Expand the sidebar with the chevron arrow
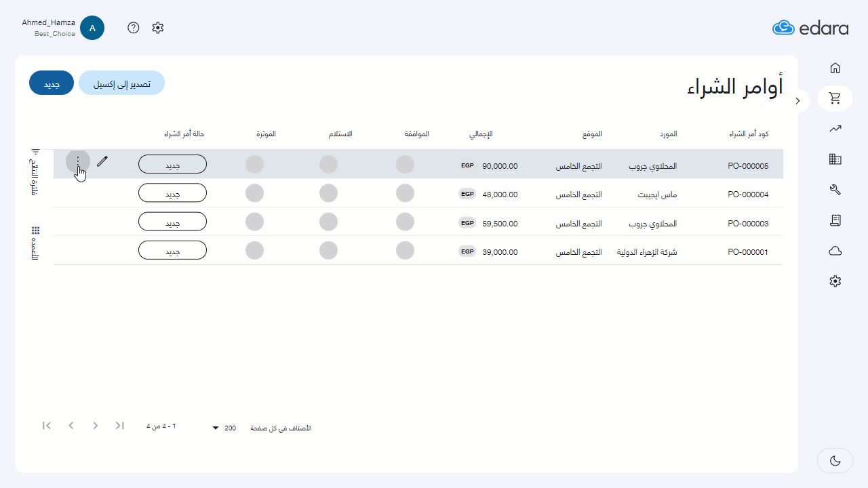The width and height of the screenshot is (868, 488). click(x=798, y=101)
